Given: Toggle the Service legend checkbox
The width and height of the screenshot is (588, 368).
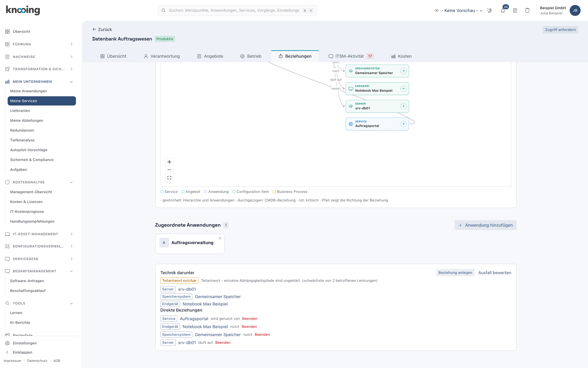Looking at the screenshot, I should point(162,192).
